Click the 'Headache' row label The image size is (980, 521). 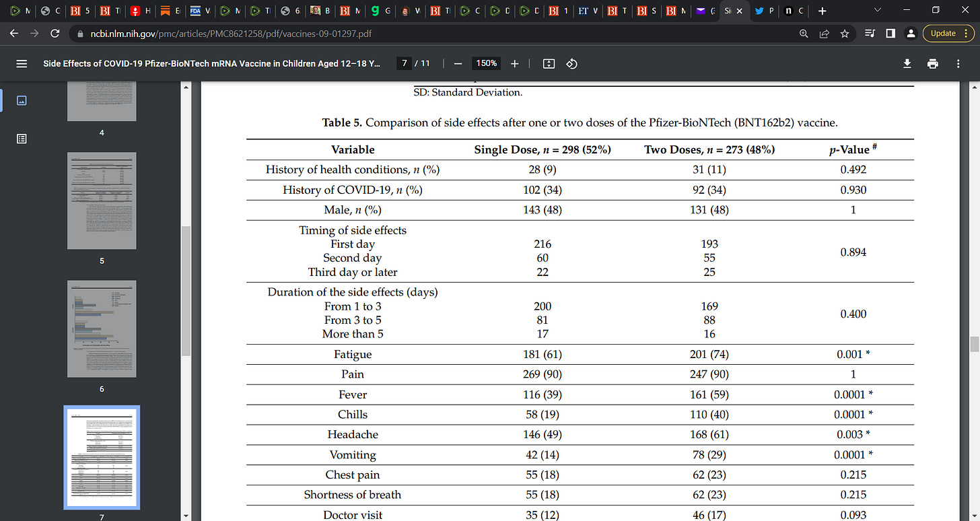pos(353,435)
